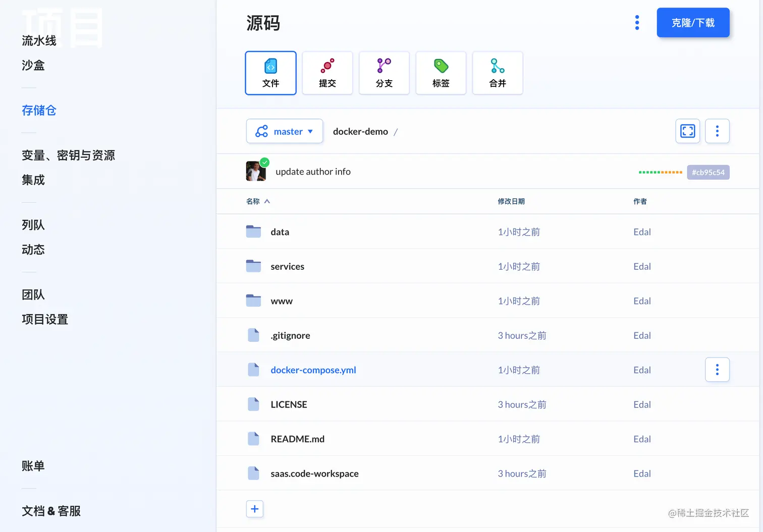Click the plus button to add file
763x532 pixels.
pyautogui.click(x=254, y=509)
